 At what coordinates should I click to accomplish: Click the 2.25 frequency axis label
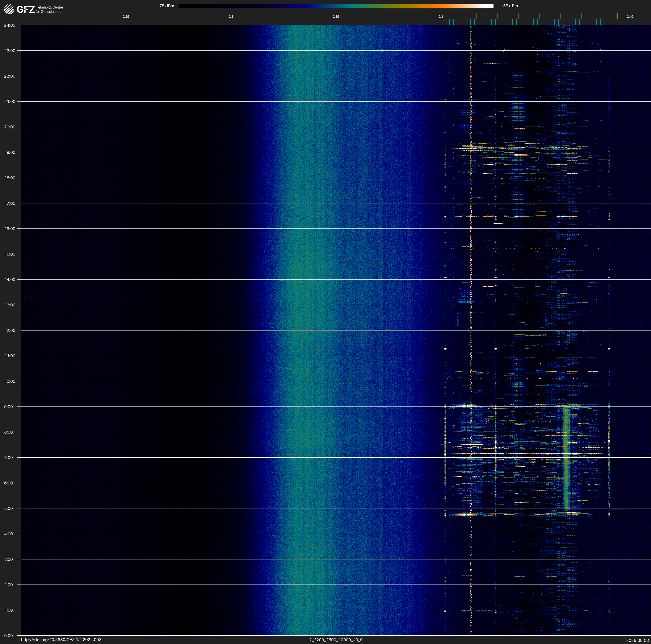pos(126,17)
